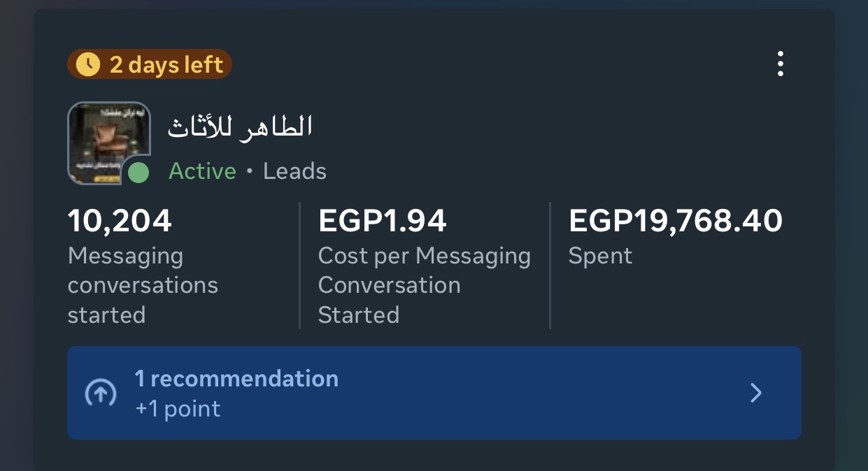The image size is (868, 471).
Task: Click the green active status dot
Action: tap(138, 171)
